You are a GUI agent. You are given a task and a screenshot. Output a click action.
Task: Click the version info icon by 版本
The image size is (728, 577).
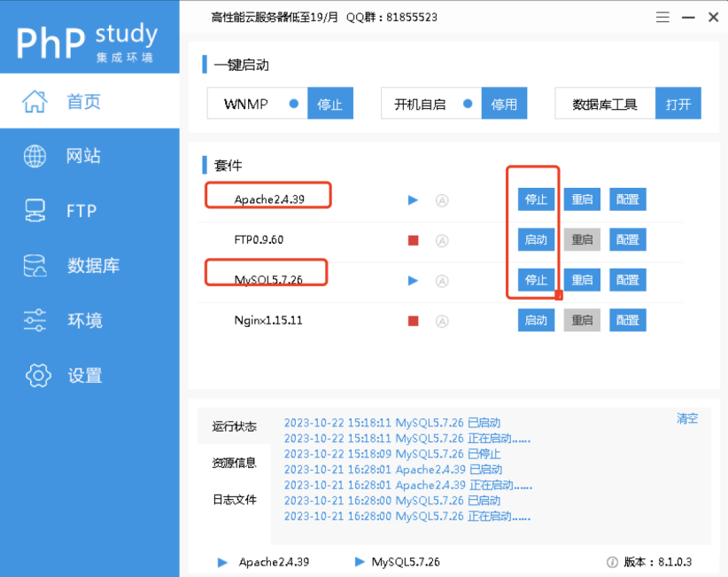(x=612, y=562)
